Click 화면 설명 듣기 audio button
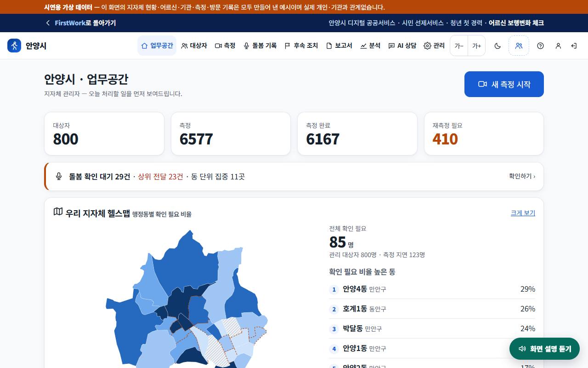The height and width of the screenshot is (368, 588). pyautogui.click(x=544, y=349)
